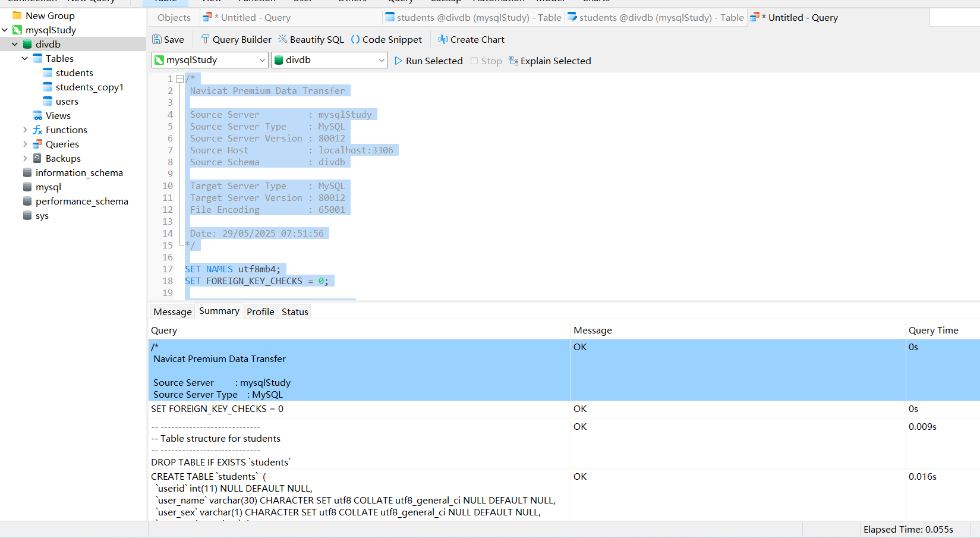
Task: Fold the comment block at line 1
Action: click(179, 78)
